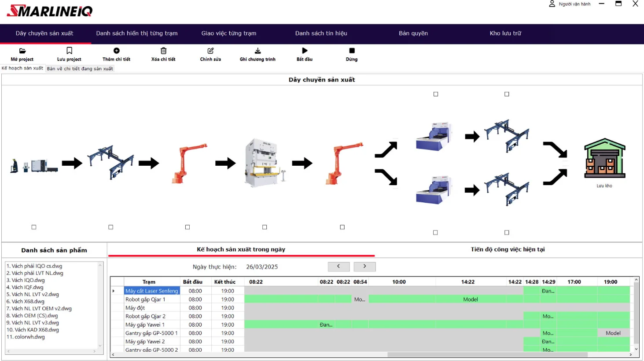644x361 pixels.
Task: Open project with Mở project icon
Action: click(22, 51)
